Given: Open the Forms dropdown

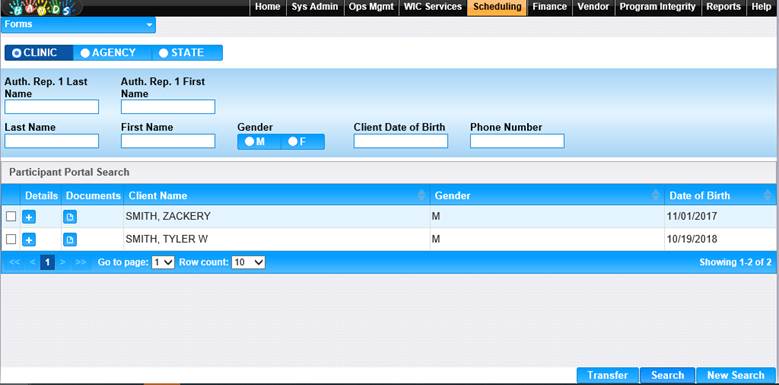Looking at the screenshot, I should point(78,24).
